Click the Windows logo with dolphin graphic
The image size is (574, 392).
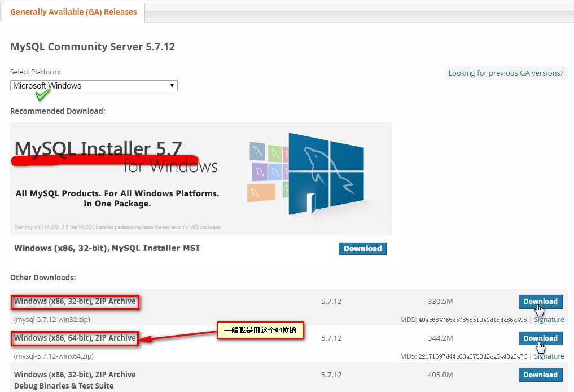click(x=326, y=174)
